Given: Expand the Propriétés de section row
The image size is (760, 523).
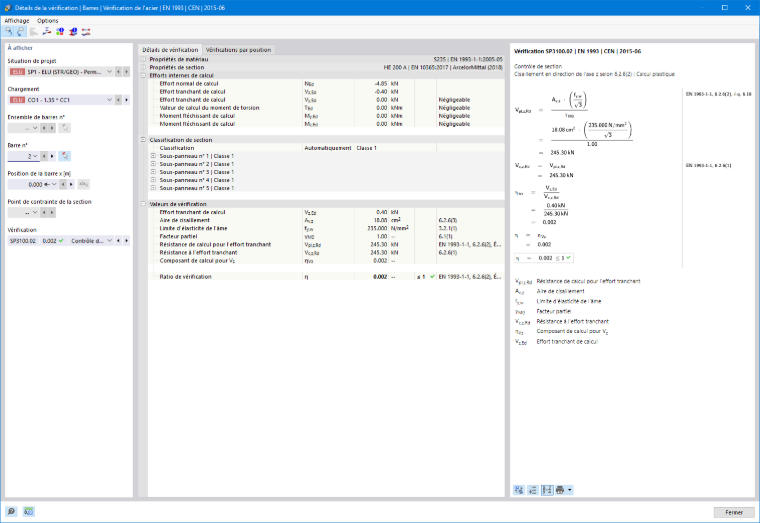Looking at the screenshot, I should tap(143, 67).
